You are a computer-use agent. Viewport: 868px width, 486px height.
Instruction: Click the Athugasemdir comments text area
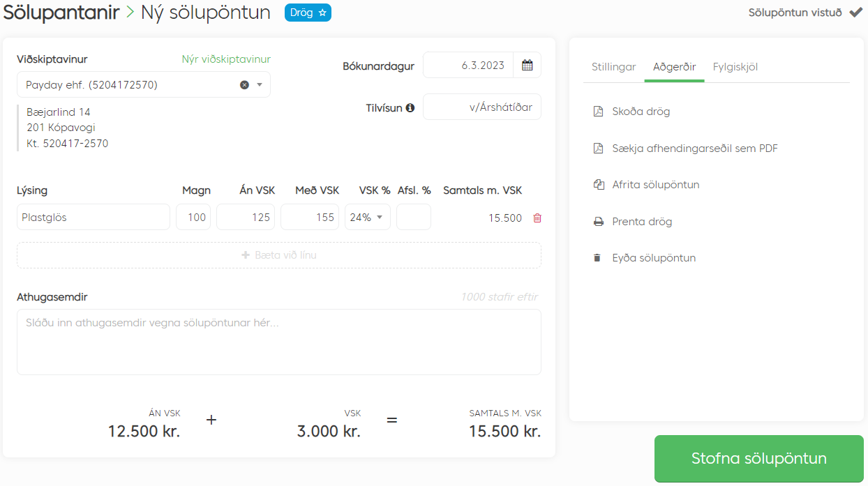tap(279, 342)
